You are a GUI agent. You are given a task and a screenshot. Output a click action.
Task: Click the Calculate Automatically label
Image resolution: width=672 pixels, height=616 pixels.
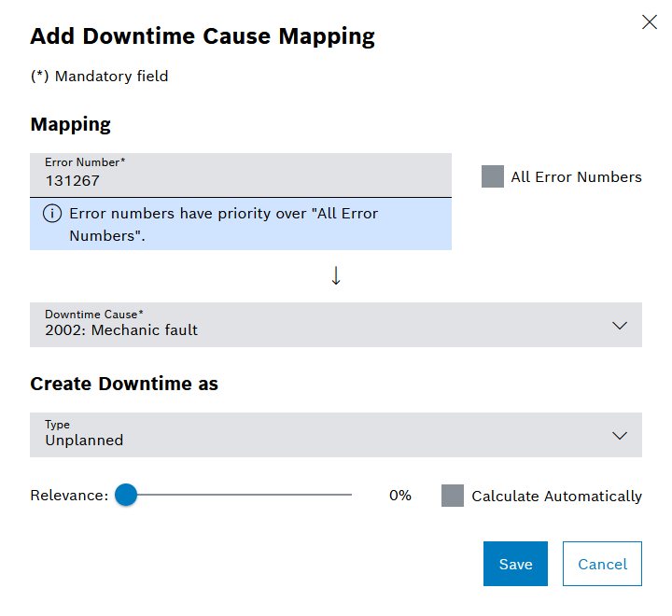tap(556, 496)
